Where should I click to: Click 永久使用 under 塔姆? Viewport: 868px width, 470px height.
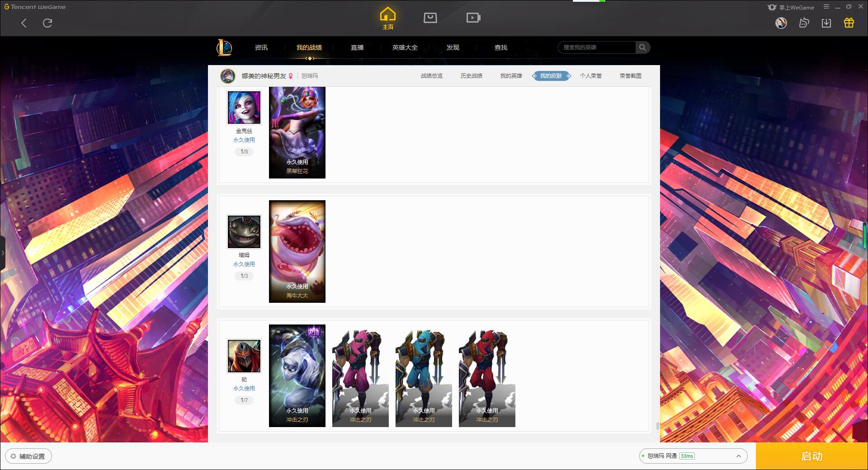(x=244, y=264)
